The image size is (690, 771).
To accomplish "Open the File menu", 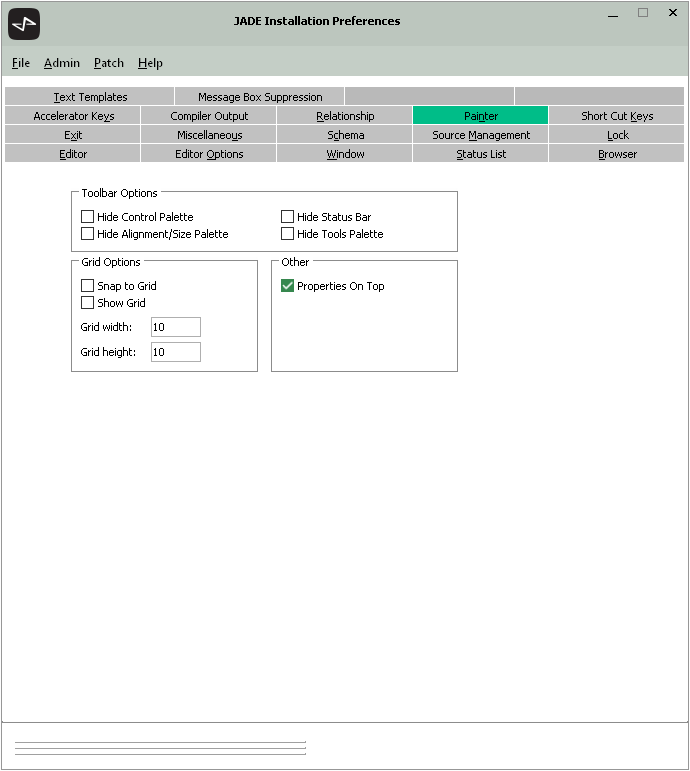I will pos(21,63).
